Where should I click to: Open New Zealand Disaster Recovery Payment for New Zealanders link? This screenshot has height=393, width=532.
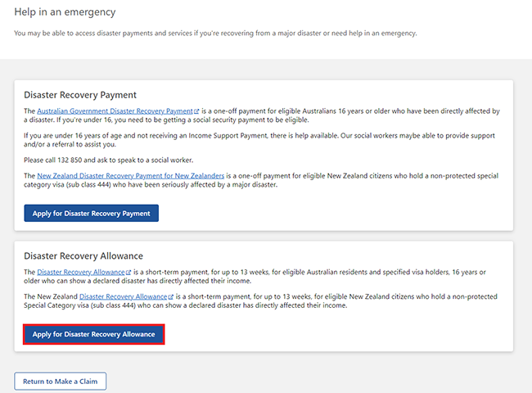pos(131,176)
